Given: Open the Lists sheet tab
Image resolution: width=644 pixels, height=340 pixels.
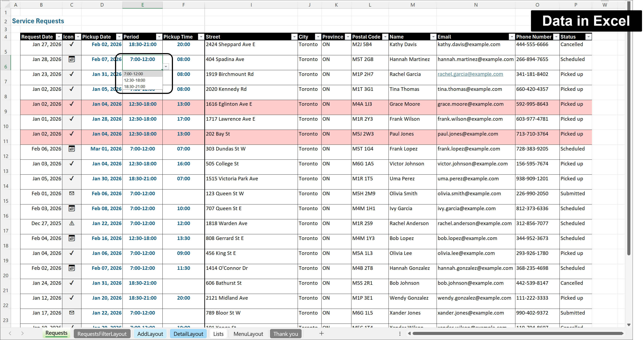Looking at the screenshot, I should 218,334.
